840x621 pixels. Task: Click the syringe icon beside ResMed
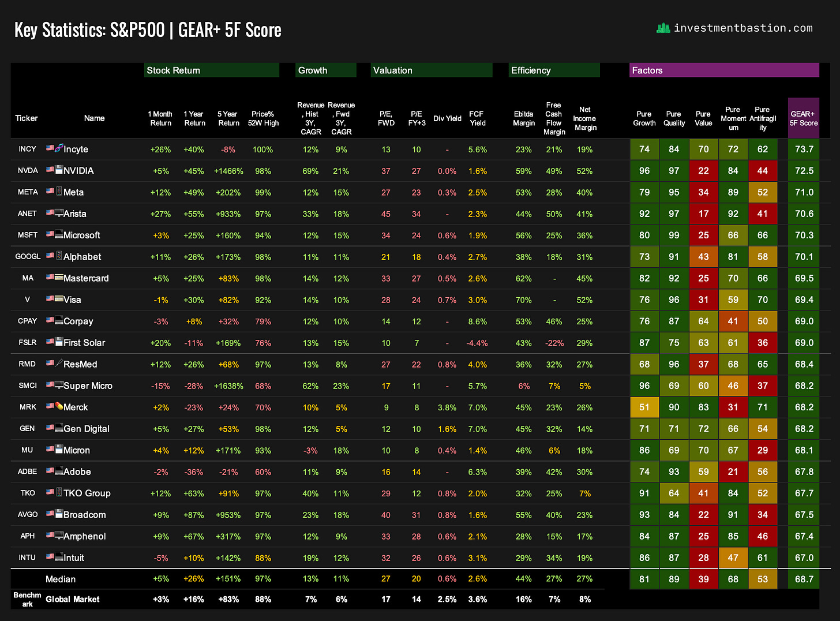pos(59,364)
